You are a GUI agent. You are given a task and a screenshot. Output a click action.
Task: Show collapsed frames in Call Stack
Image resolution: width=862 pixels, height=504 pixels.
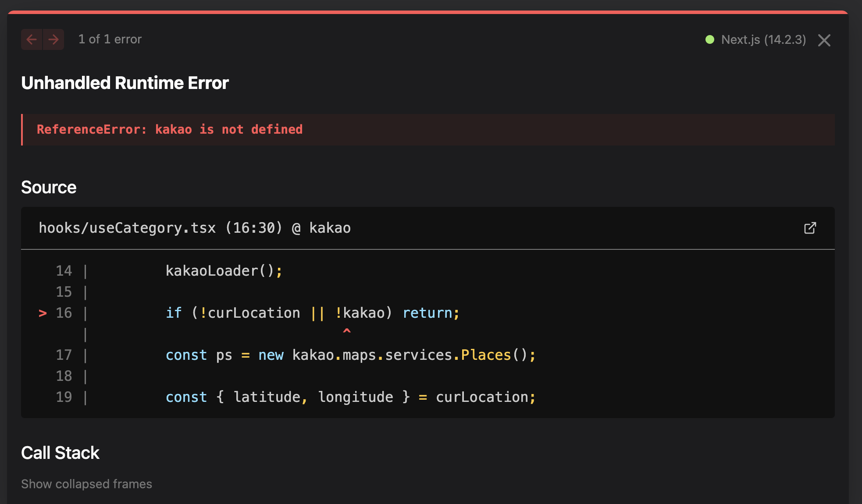pyautogui.click(x=86, y=484)
